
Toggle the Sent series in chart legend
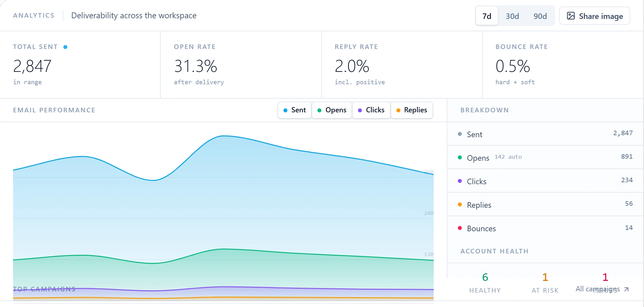click(295, 110)
